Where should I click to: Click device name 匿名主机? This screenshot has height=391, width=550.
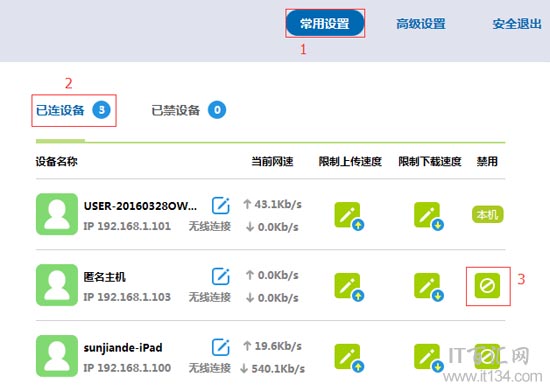coord(105,277)
